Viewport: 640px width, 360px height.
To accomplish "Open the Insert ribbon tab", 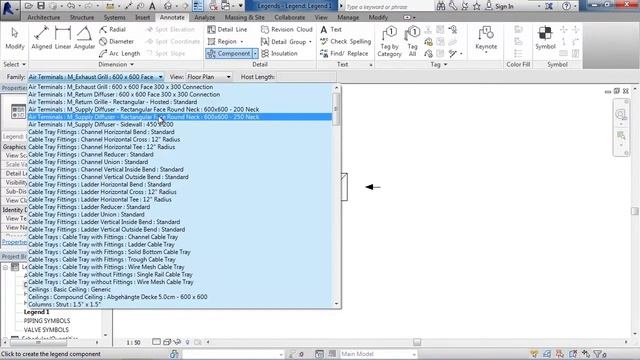I will pyautogui.click(x=142, y=18).
